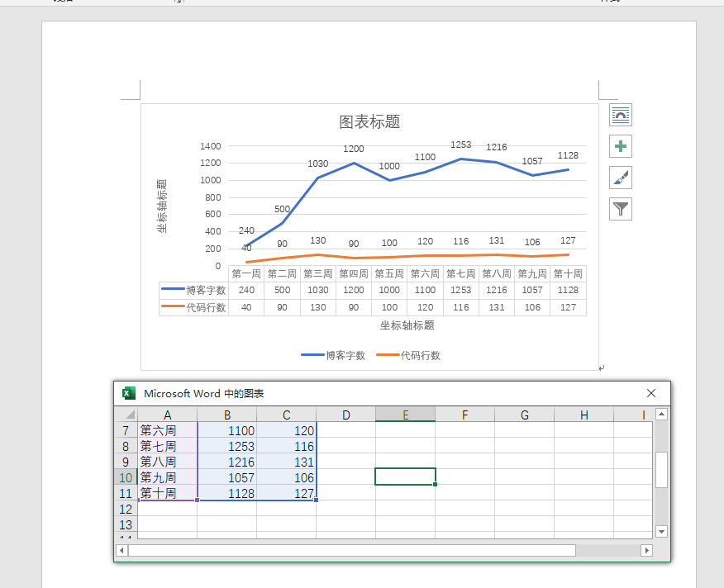Click cell containing 第十周
Screen dimensions: 724x588
(167, 493)
